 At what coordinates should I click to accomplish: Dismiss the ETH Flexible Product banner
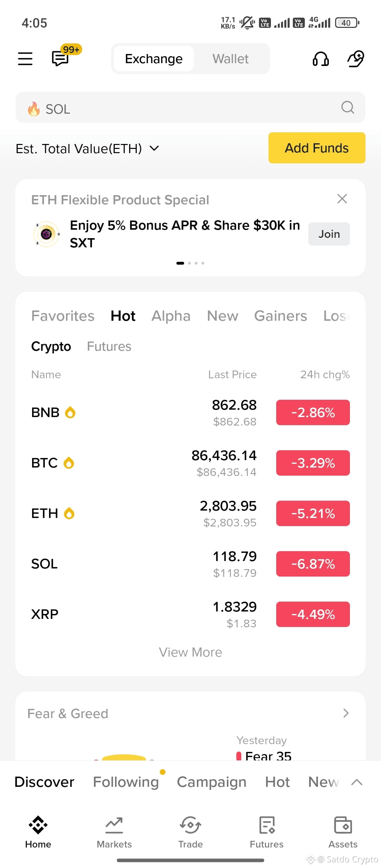point(342,199)
